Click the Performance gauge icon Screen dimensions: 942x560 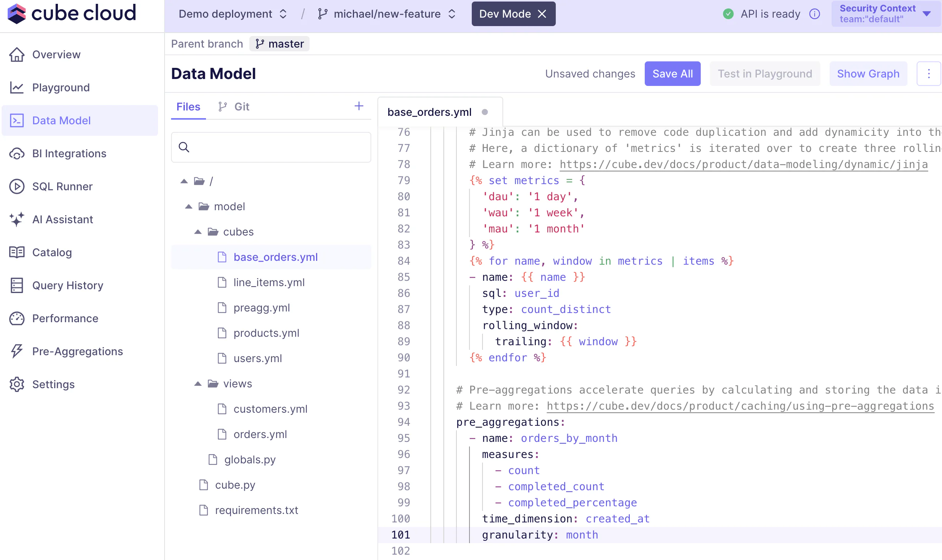tap(17, 318)
